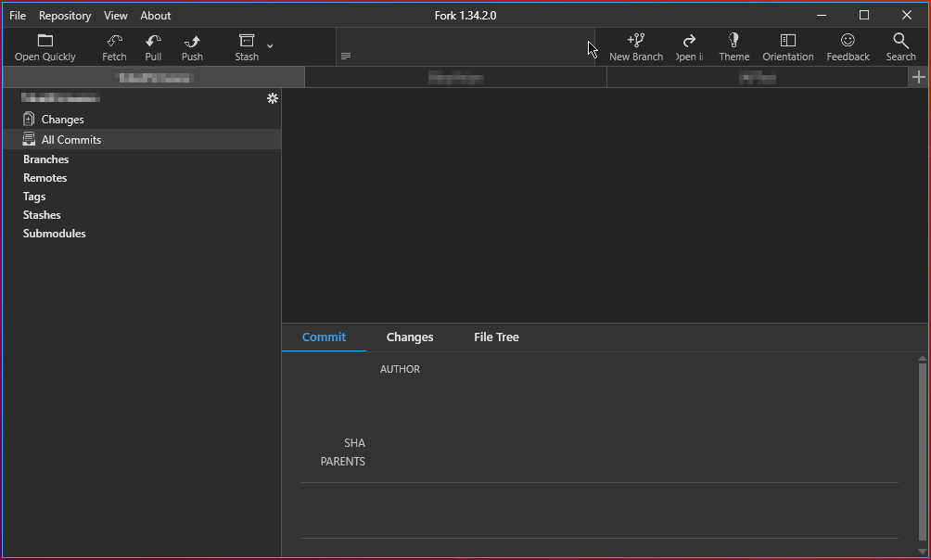Image resolution: width=931 pixels, height=560 pixels.
Task: Open the Repository menu
Action: point(65,16)
